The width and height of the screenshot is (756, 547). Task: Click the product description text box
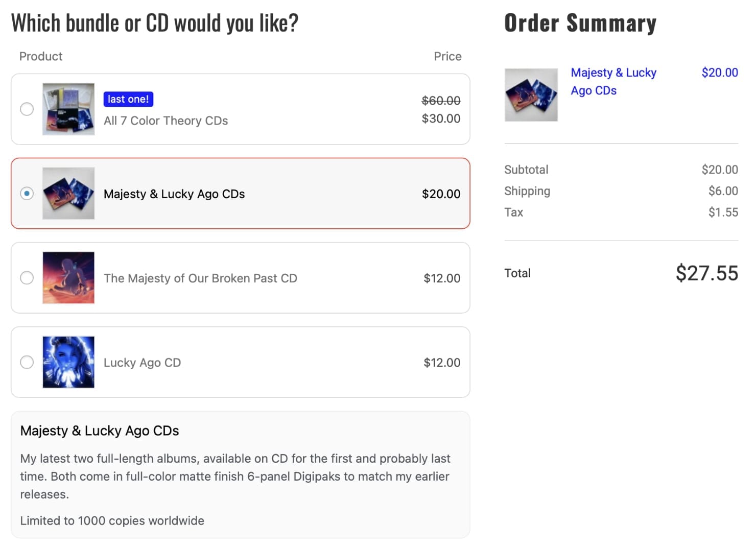pyautogui.click(x=240, y=475)
